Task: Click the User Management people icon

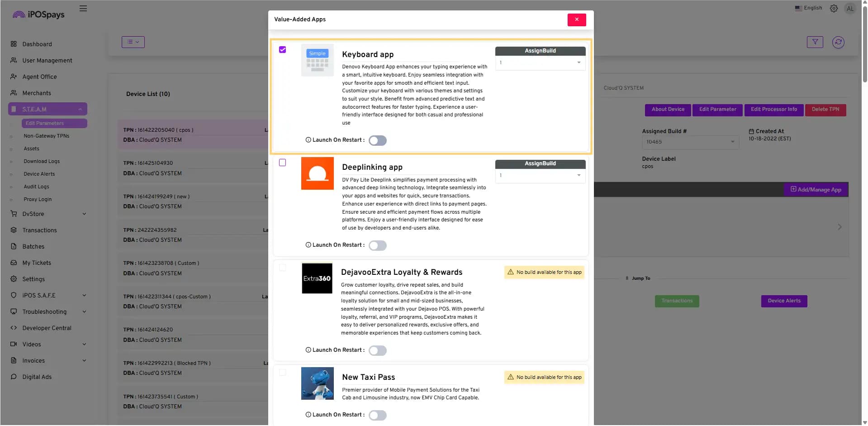Action: click(x=14, y=60)
